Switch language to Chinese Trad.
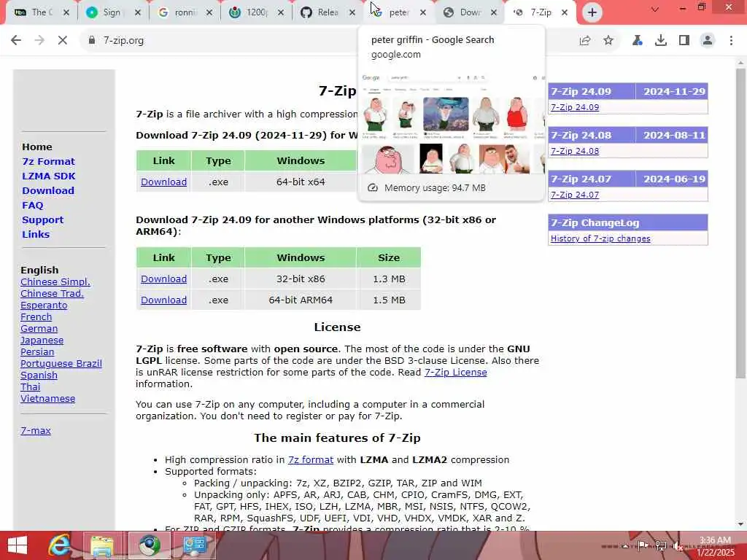 [52, 293]
